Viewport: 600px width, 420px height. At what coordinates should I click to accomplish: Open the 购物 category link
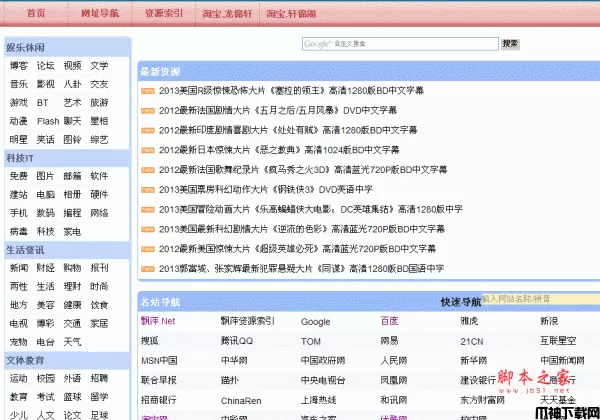(x=72, y=268)
